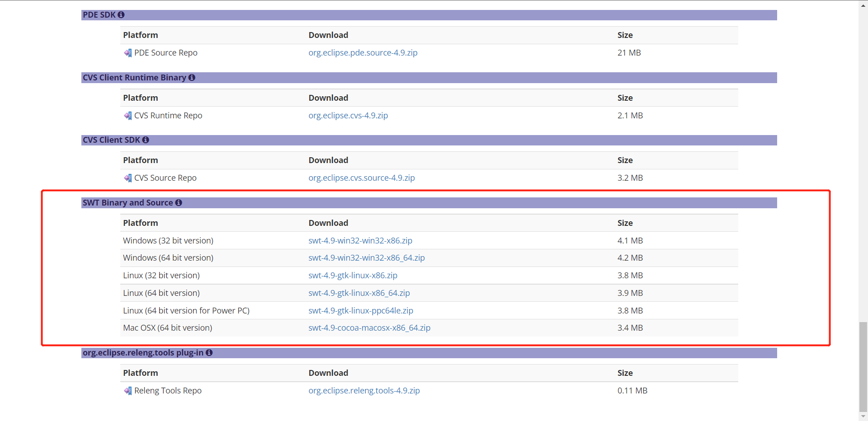868x421 pixels.
Task: Click the CVS Client SDK heading
Action: point(111,140)
